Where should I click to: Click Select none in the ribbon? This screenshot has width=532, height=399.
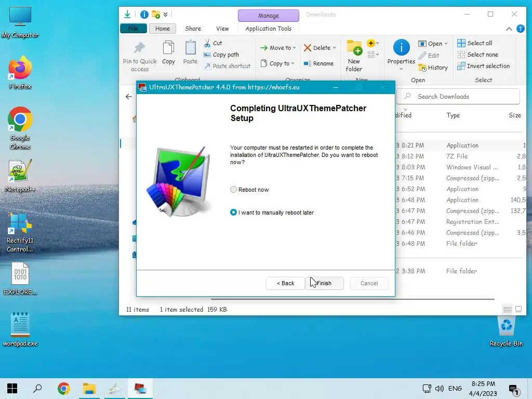pos(478,55)
